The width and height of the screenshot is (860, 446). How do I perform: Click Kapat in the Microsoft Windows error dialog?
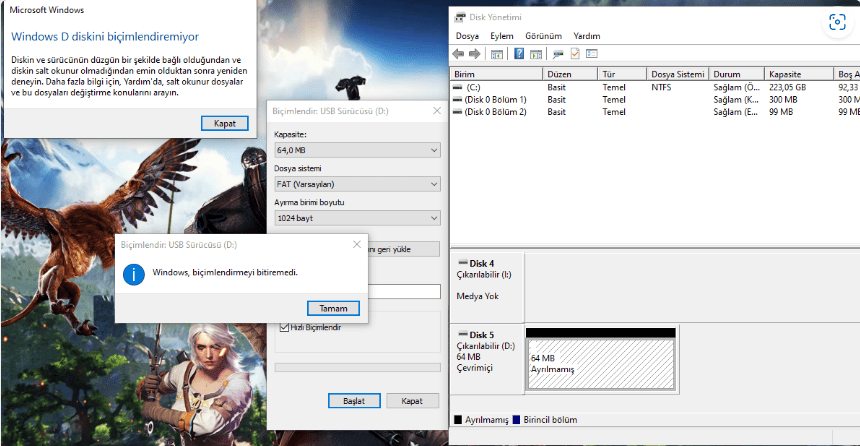tap(225, 123)
